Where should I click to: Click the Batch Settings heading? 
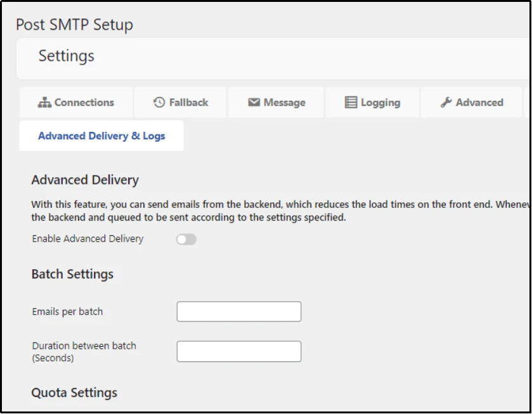pyautogui.click(x=72, y=274)
